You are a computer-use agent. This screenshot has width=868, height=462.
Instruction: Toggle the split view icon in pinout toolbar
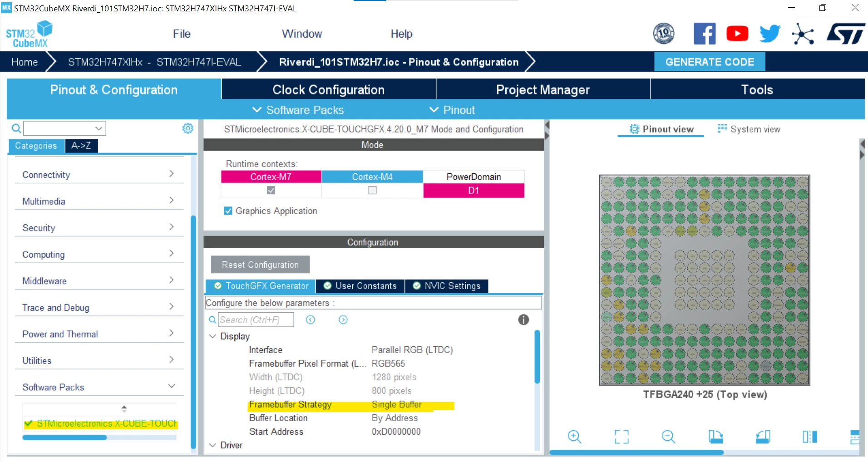tap(809, 437)
